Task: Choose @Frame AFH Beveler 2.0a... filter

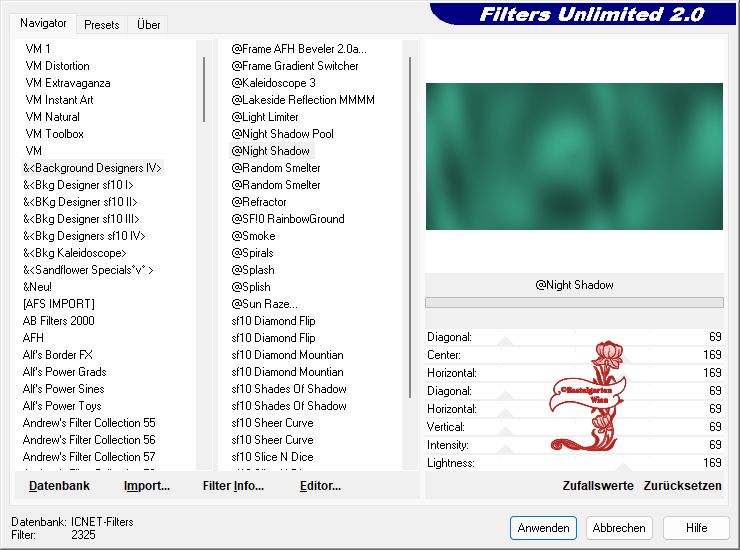Action: tap(299, 49)
